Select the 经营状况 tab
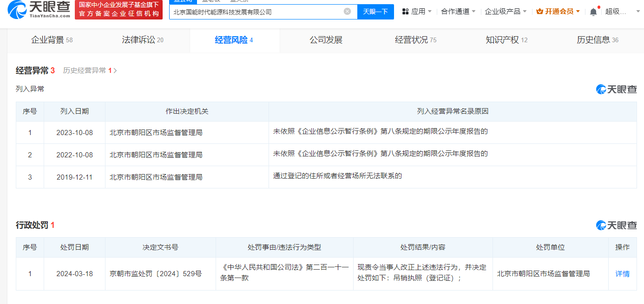 coord(415,40)
